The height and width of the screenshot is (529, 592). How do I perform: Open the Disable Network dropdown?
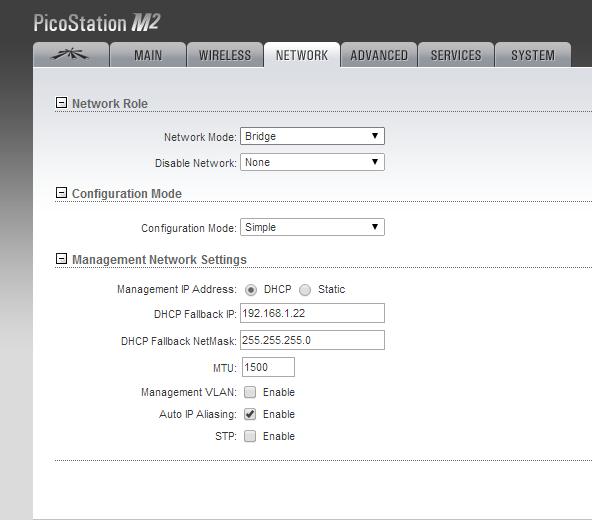tap(312, 162)
